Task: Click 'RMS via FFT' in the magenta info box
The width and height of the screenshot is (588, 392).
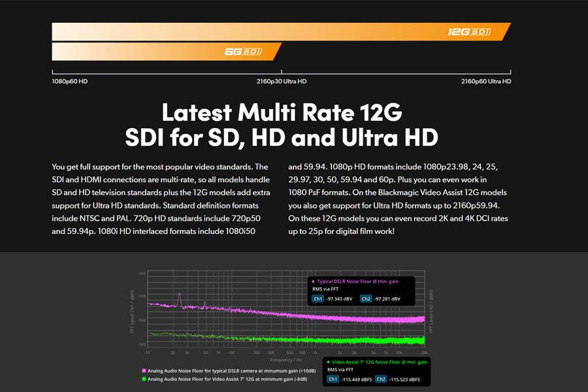Action: [325, 289]
